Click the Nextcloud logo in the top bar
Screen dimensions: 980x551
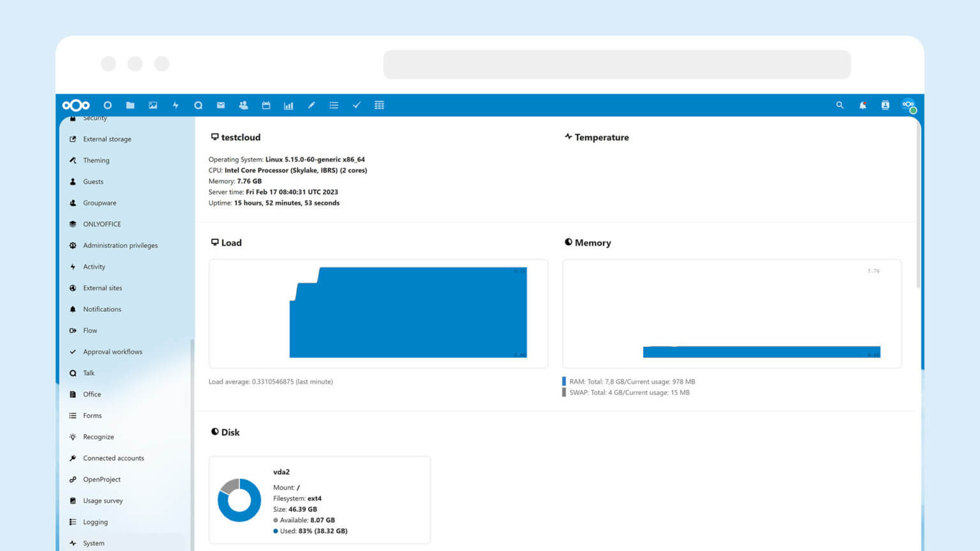(x=76, y=105)
